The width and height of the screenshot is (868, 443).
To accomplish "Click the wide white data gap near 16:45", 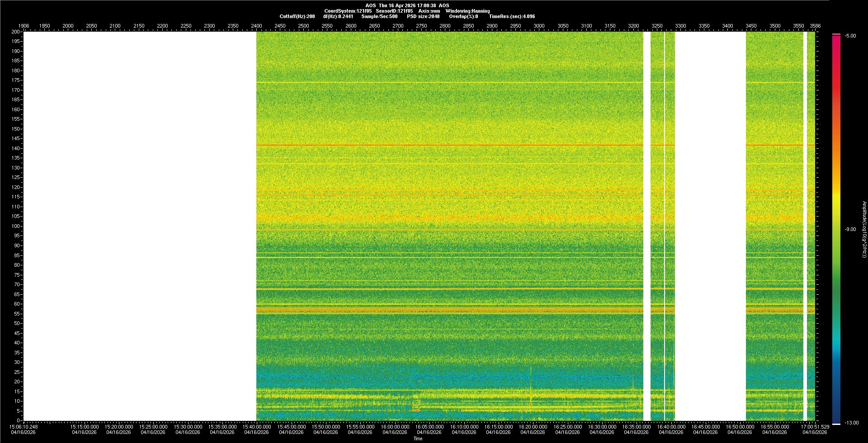I will (x=710, y=226).
